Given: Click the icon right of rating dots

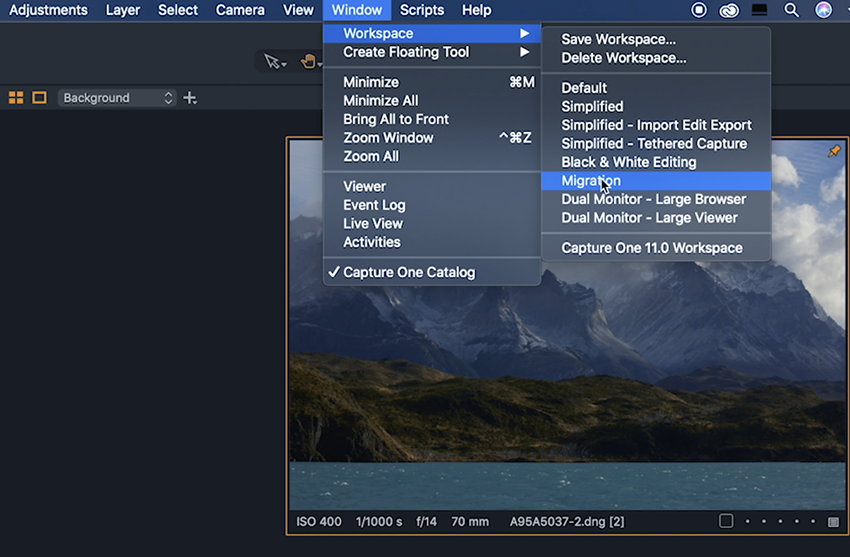Looking at the screenshot, I should 833,522.
